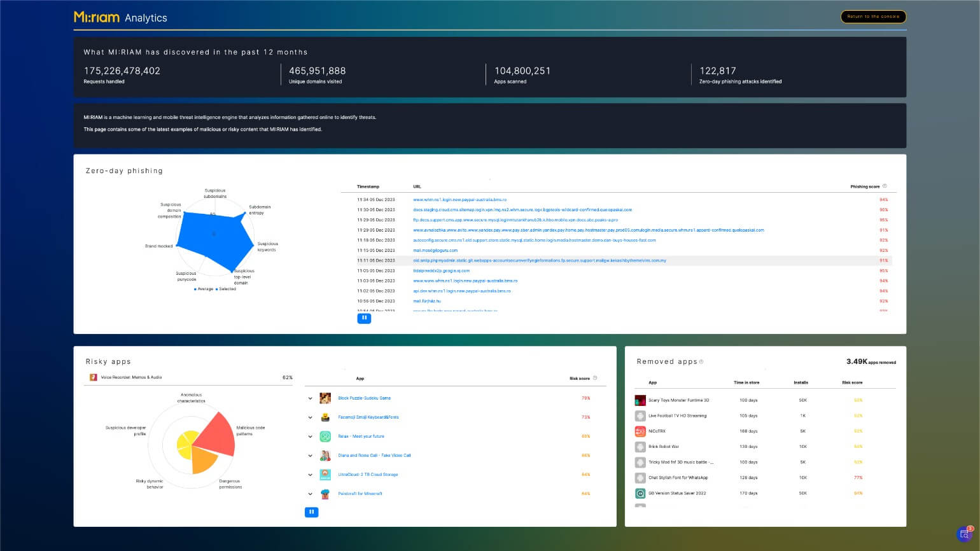Open the support chat icon with notification badge
The height and width of the screenshot is (551, 980).
coord(965,534)
